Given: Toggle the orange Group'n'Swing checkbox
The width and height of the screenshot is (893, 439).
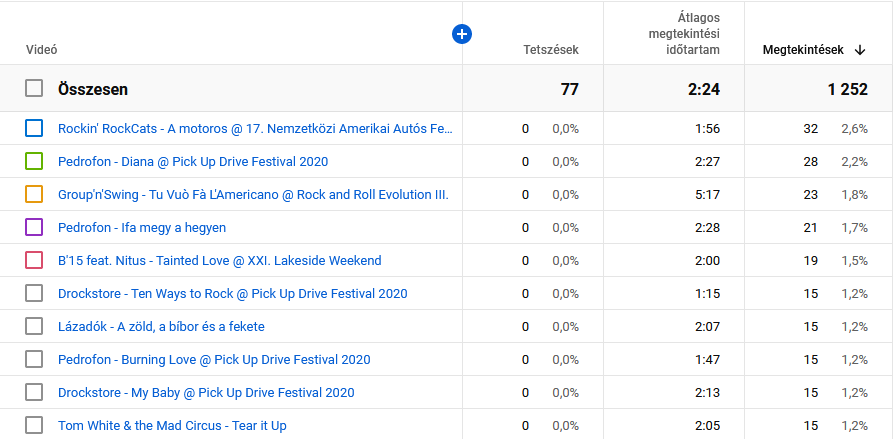Looking at the screenshot, I should (x=34, y=194).
